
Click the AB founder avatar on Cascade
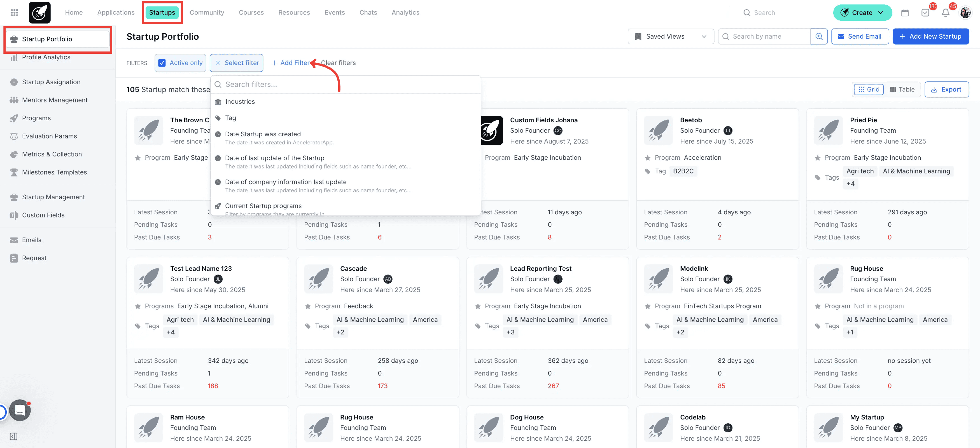coord(388,279)
